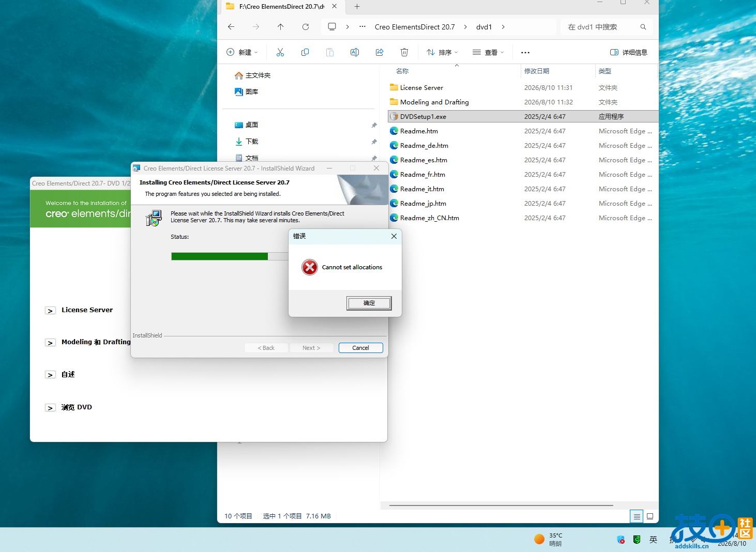
Task: Click the search magnifier in the dvd1 search box
Action: [x=643, y=27]
